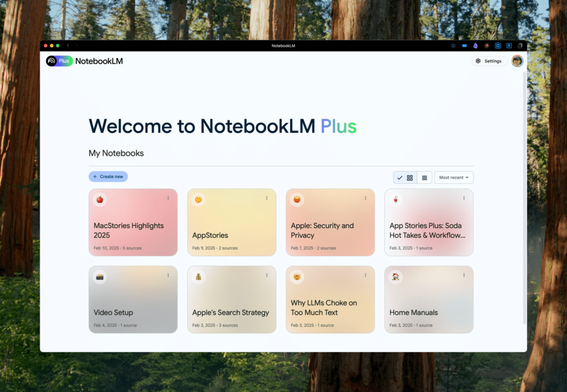Open three-dot menu on Apple's Search Strategy

[266, 275]
